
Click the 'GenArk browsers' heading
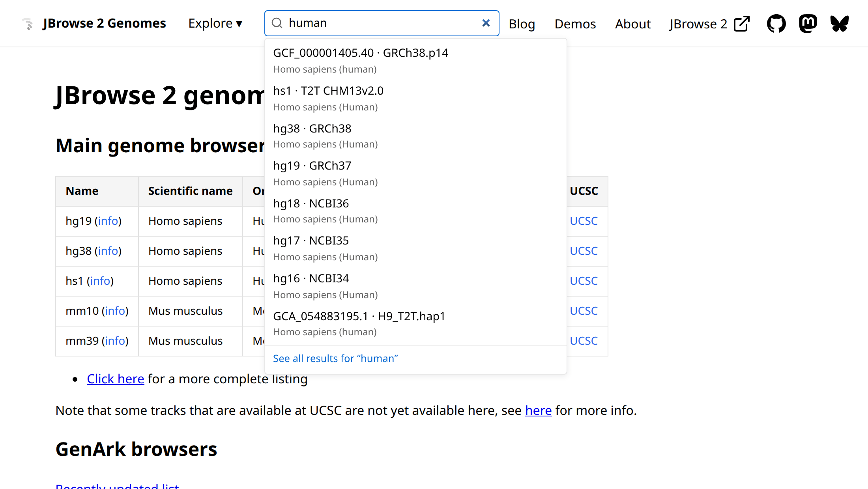pyautogui.click(x=136, y=449)
